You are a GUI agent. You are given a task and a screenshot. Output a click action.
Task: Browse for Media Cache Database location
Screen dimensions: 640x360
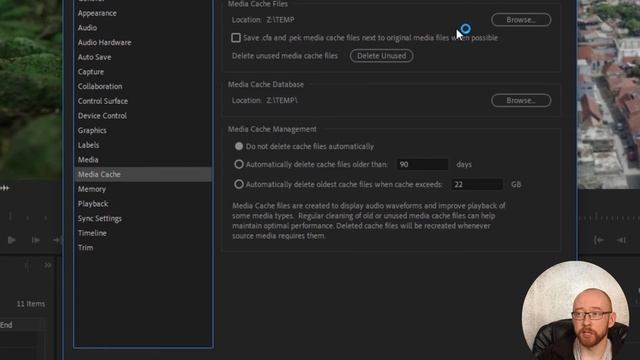tap(521, 100)
